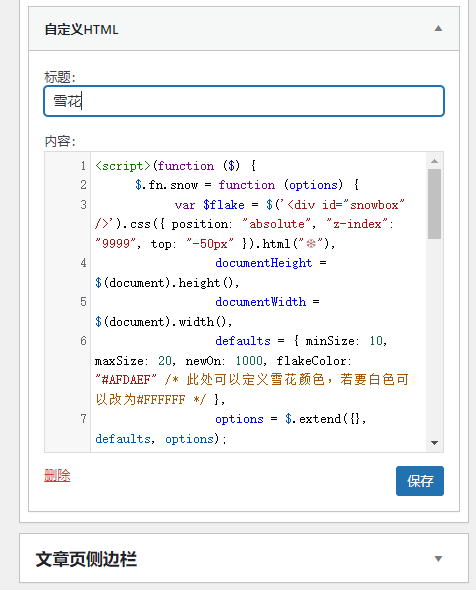
Task: Click the "documentHeight" text in code
Action: tap(264, 263)
